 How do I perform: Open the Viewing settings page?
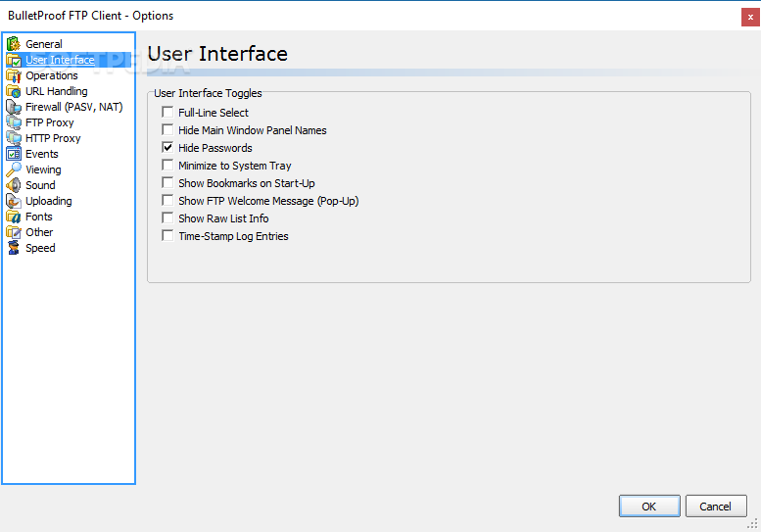tap(43, 169)
